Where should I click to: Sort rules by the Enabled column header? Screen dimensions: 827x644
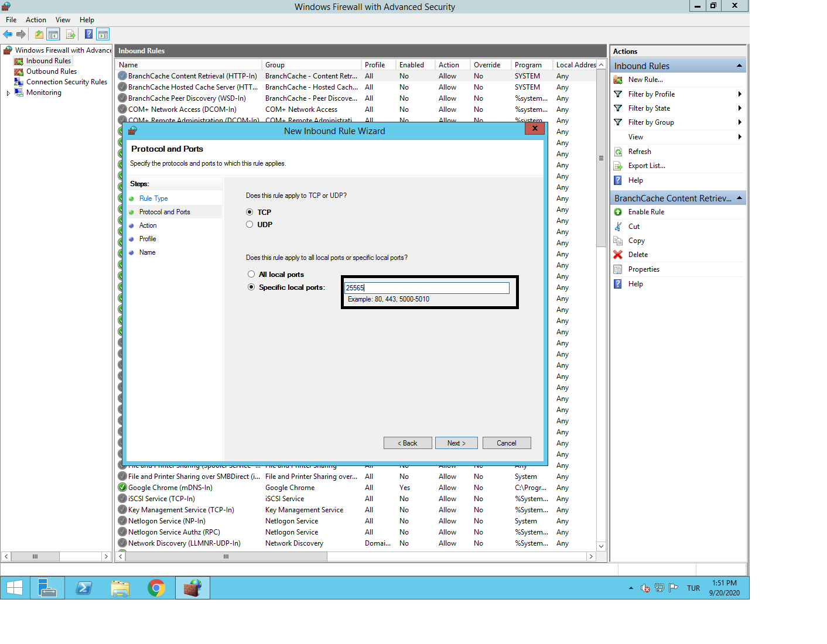tap(415, 65)
